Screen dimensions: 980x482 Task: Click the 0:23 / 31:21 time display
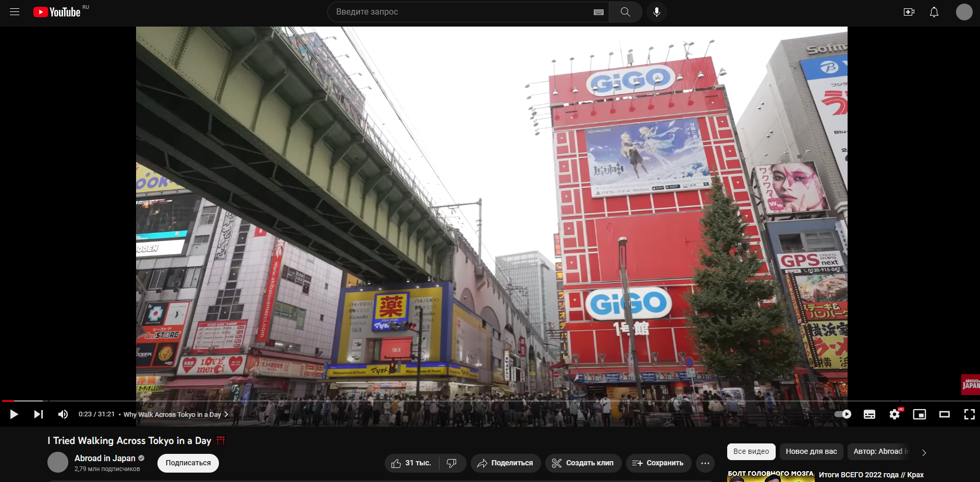tap(96, 414)
